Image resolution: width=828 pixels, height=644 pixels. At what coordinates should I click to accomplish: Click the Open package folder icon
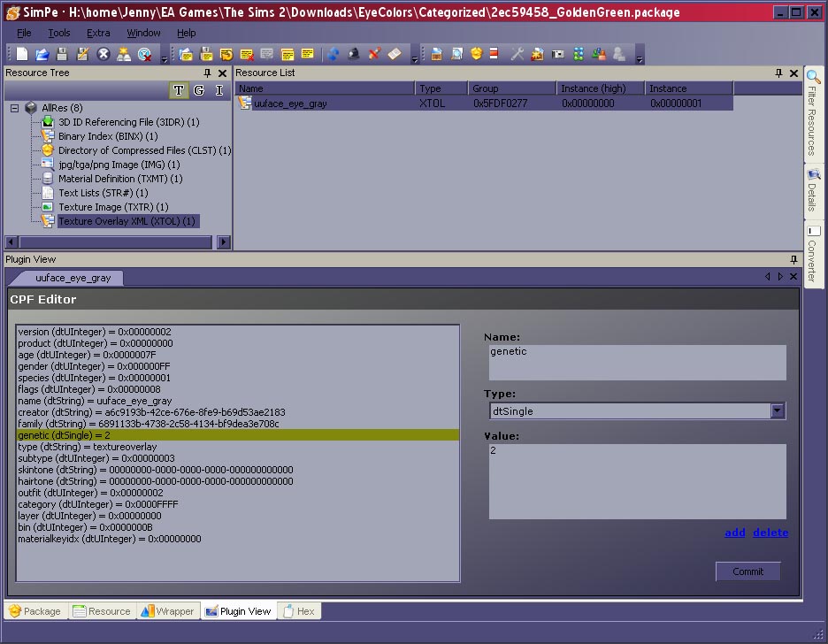(x=42, y=55)
